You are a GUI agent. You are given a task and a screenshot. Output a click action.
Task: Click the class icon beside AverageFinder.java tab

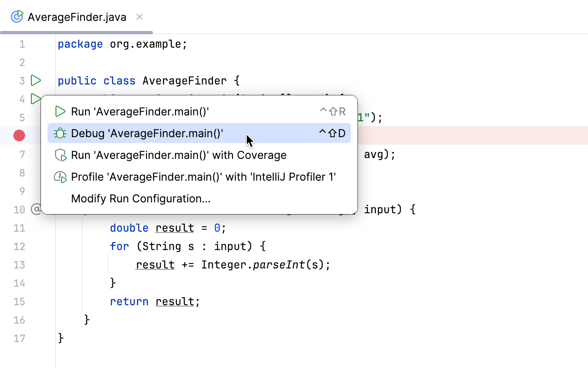16,17
